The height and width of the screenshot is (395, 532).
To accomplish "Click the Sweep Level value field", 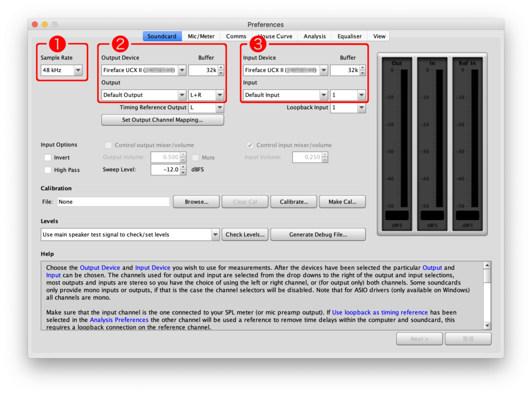I will [x=166, y=170].
